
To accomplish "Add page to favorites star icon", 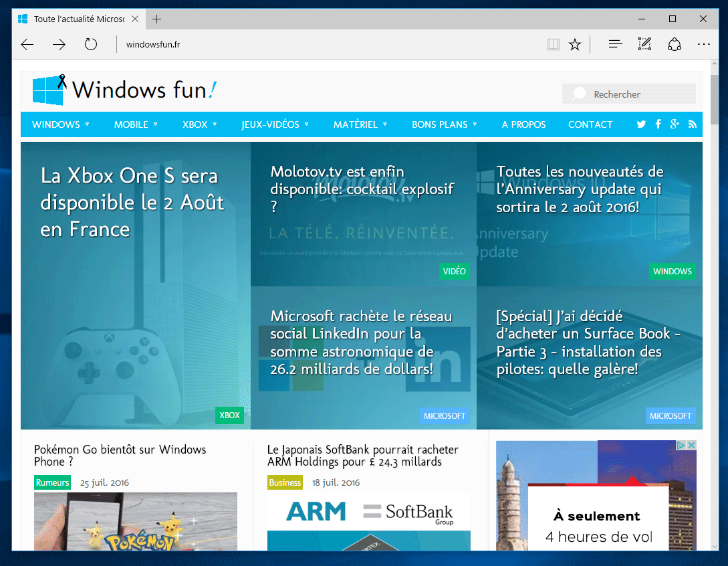I will click(x=575, y=45).
